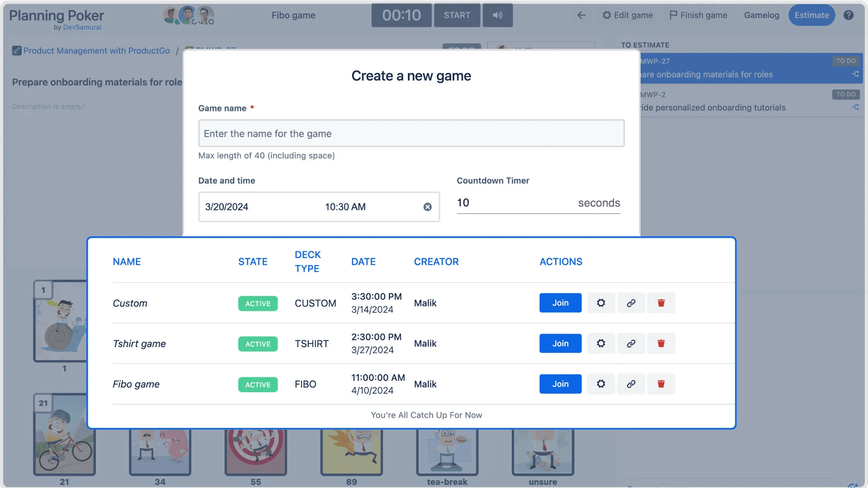Screen dimensions: 868x488
Task: Open the date picker showing 3/20/2024
Action: (x=226, y=207)
